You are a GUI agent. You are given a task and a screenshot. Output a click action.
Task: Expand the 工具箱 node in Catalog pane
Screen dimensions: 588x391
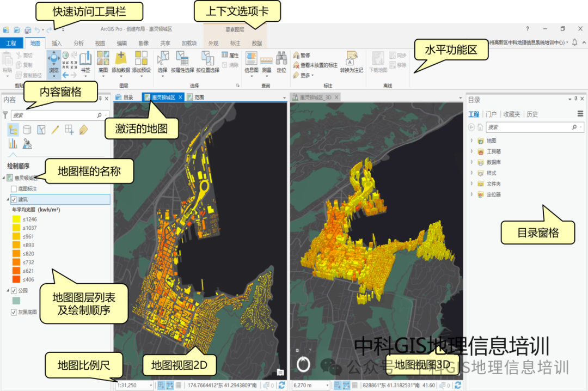pos(471,151)
